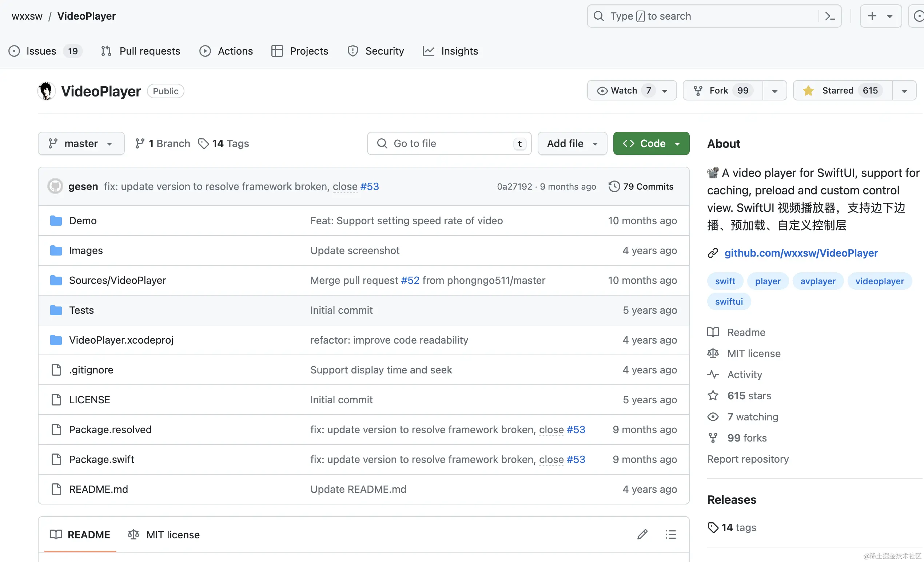Click the Tests folder icon
Viewport: 924px width, 562px height.
coord(56,310)
